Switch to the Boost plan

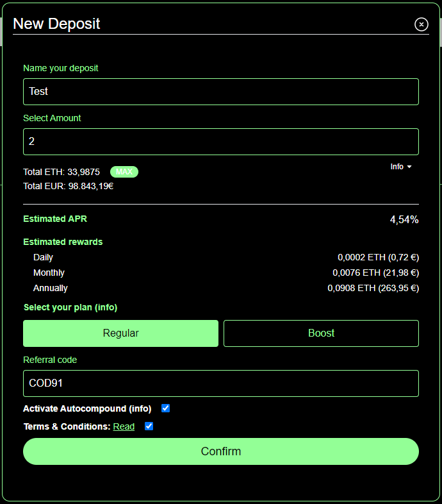(x=321, y=333)
